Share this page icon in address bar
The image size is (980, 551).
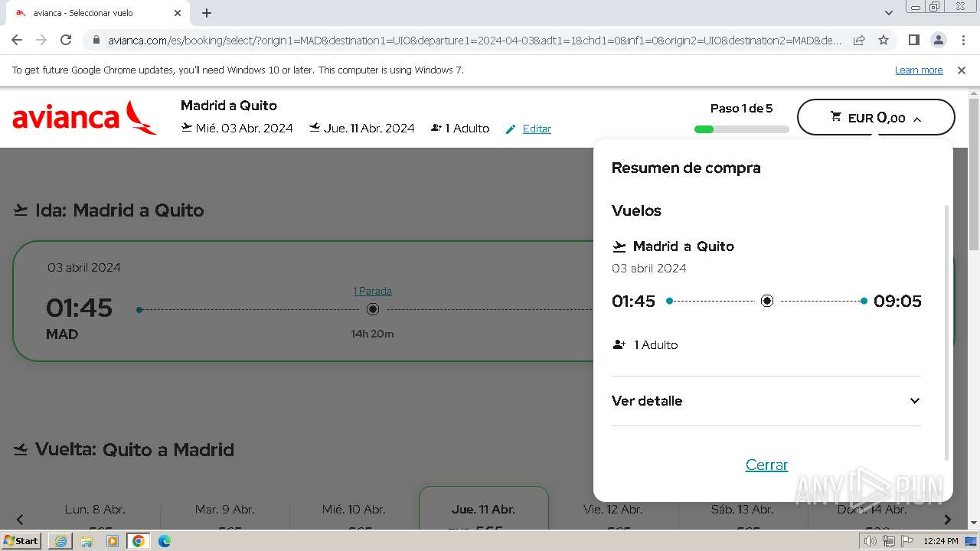coord(859,40)
